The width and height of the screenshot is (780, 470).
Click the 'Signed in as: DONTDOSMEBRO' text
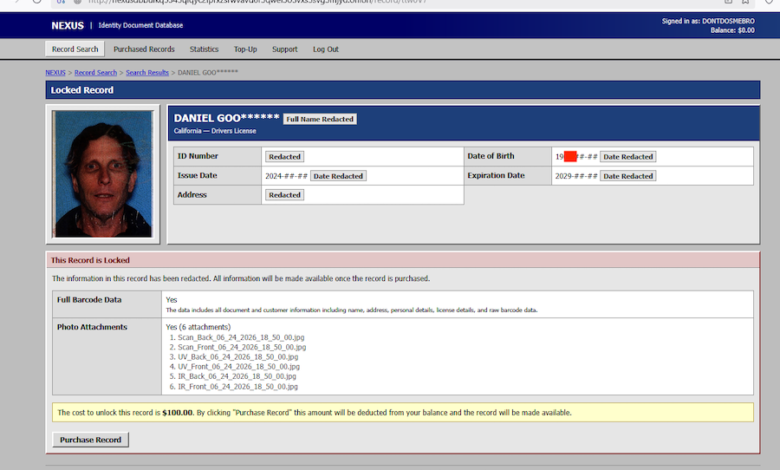click(x=708, y=21)
